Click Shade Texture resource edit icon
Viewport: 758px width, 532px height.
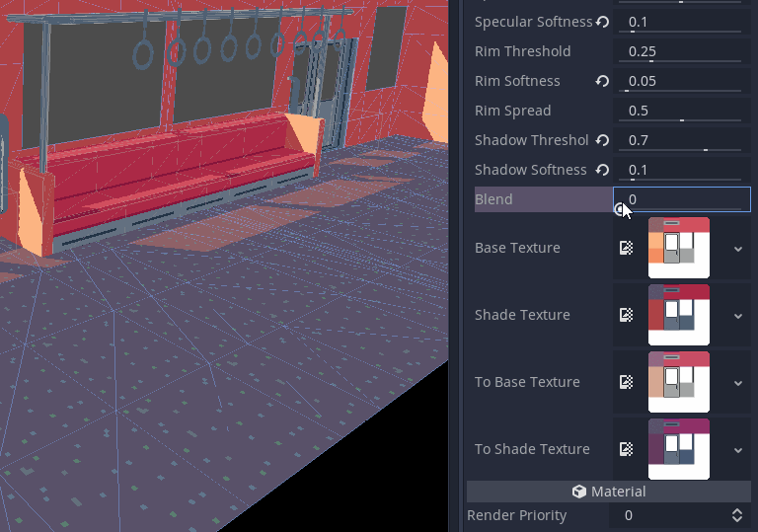click(626, 315)
